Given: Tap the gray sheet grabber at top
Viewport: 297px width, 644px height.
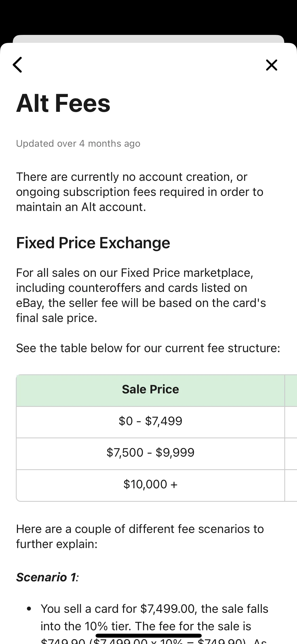Looking at the screenshot, I should pos(149,39).
